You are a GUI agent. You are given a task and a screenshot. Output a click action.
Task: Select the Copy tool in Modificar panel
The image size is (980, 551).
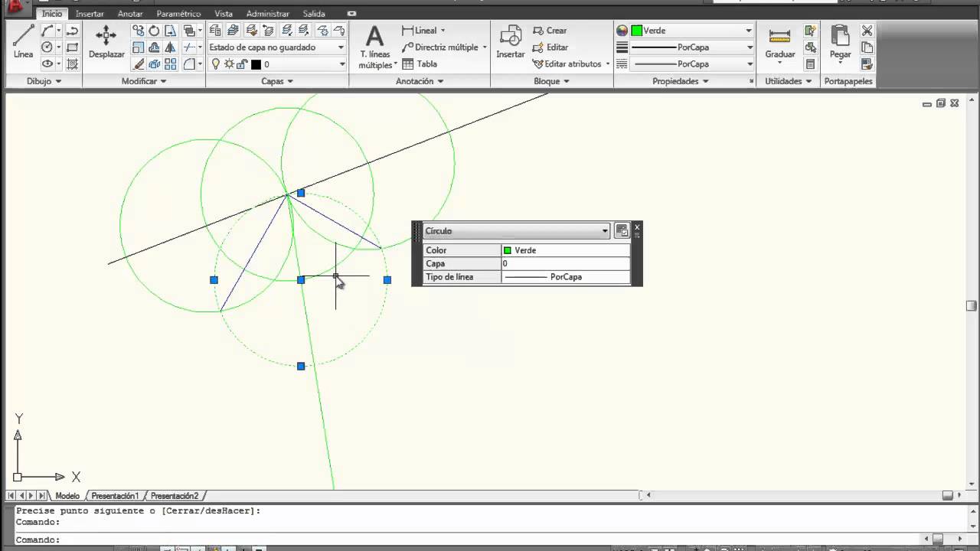click(138, 31)
